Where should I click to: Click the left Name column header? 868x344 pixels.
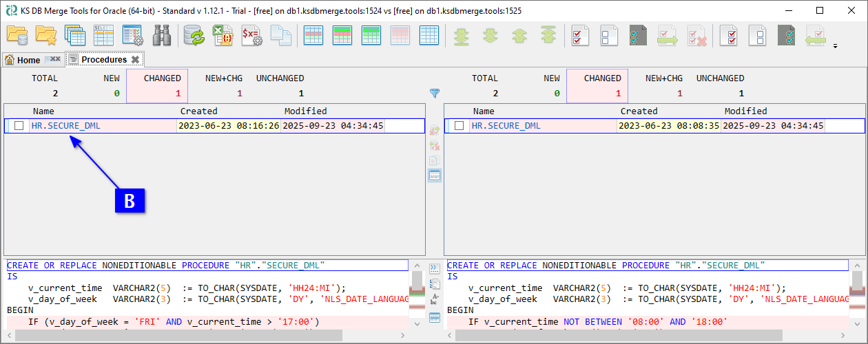coord(43,111)
